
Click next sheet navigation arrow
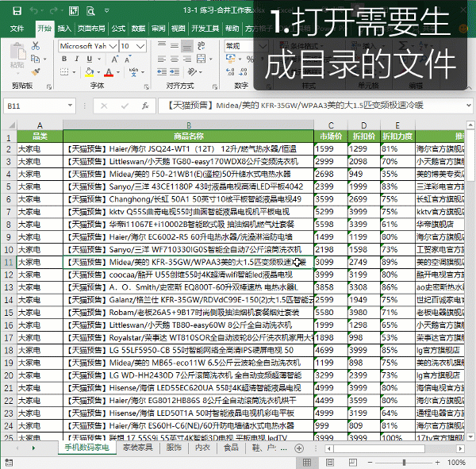tap(33, 448)
